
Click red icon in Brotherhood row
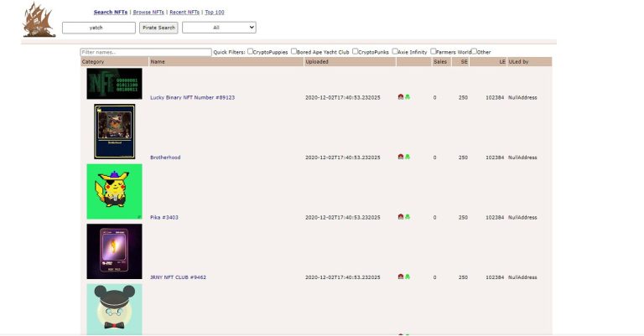(401, 157)
